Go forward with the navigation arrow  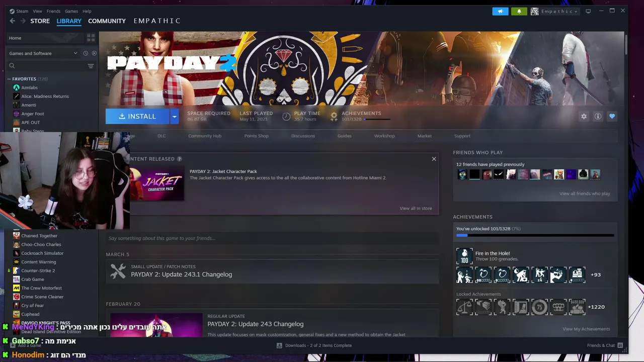point(23,21)
